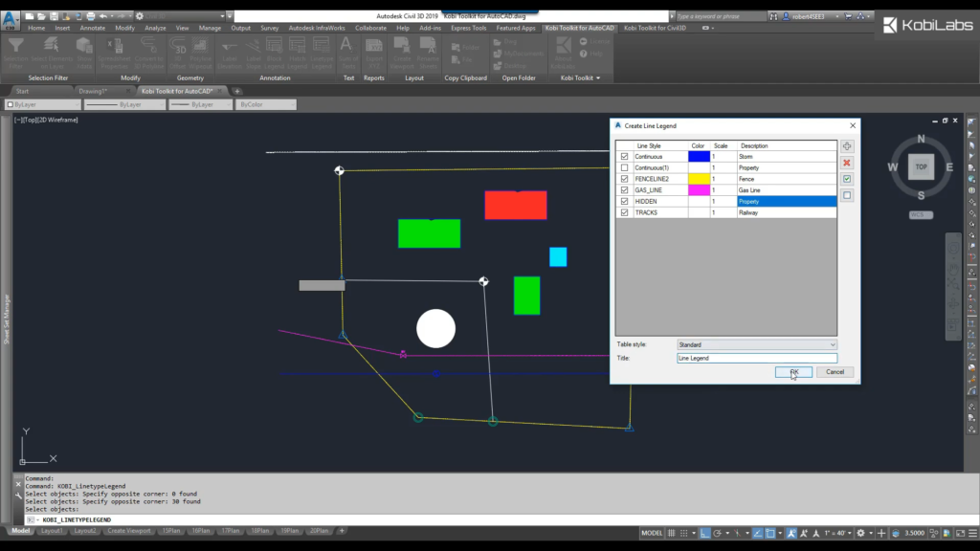Open the Express Tools ribbon tab
980x551 pixels.
coord(469,28)
